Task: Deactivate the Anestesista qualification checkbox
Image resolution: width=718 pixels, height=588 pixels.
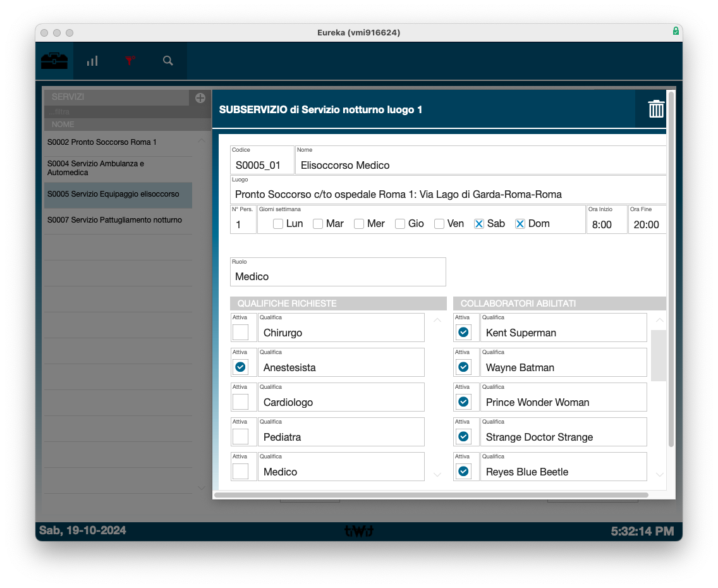Action: pos(240,367)
